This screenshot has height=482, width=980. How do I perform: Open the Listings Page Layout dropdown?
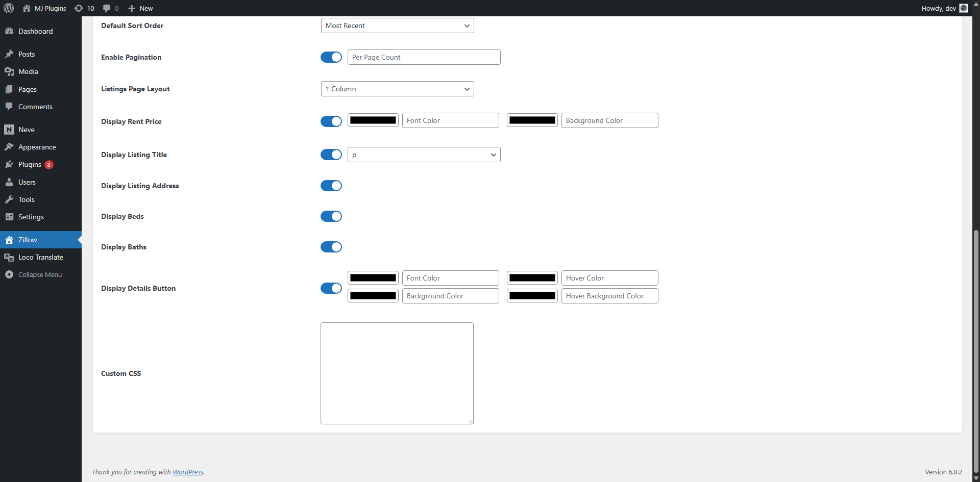[x=398, y=89]
